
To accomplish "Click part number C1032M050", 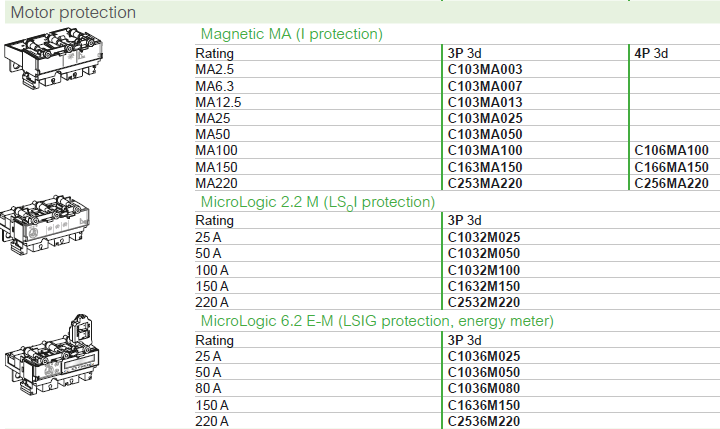I will click(484, 253).
